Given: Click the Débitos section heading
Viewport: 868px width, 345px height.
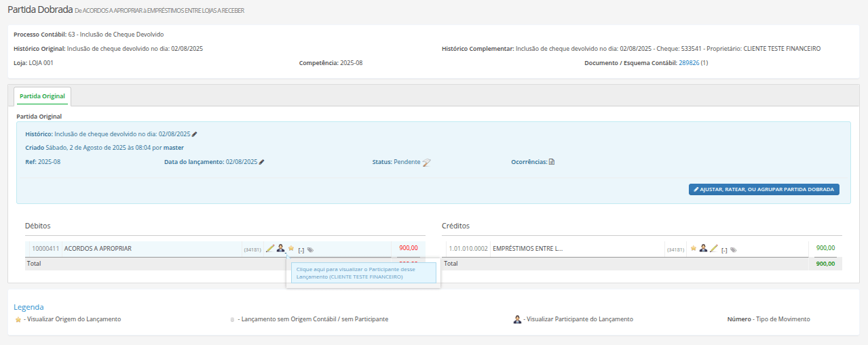Looking at the screenshot, I should (x=38, y=226).
